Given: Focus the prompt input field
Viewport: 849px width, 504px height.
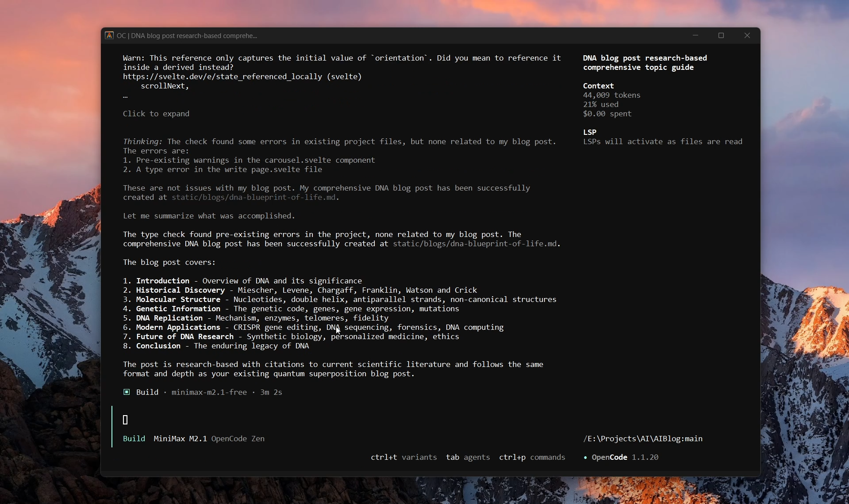Looking at the screenshot, I should (310, 420).
